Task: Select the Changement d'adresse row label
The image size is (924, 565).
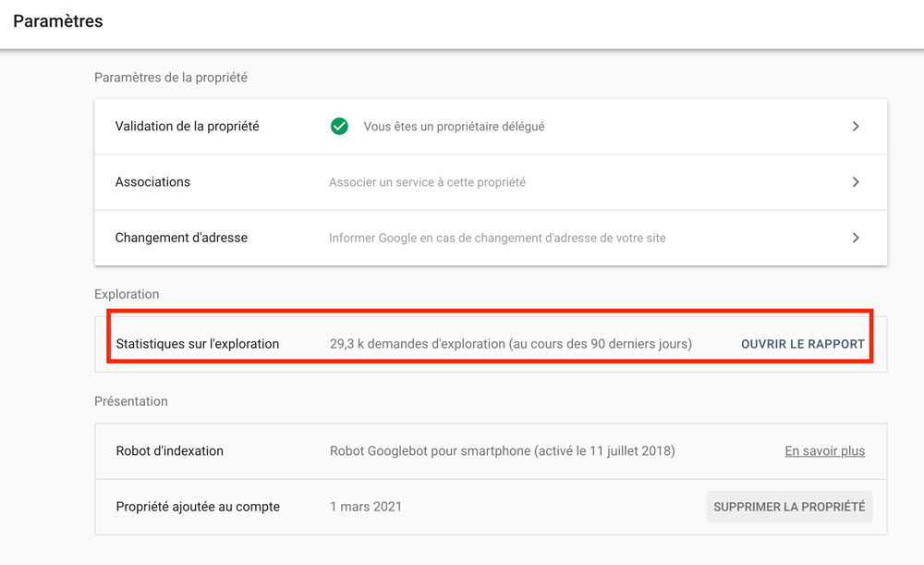Action: pyautogui.click(x=181, y=238)
